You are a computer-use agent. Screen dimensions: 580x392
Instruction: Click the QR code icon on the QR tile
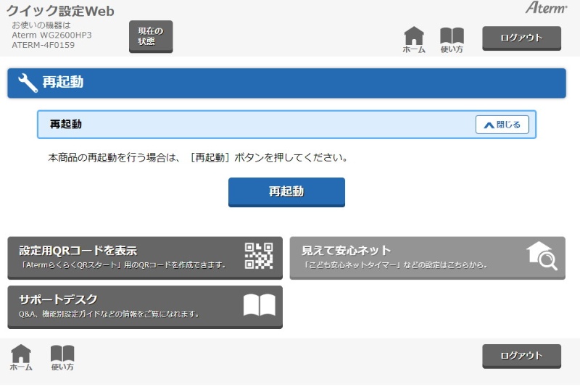click(259, 256)
